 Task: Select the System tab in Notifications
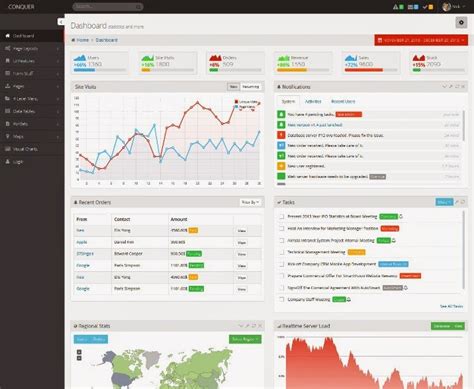[x=288, y=101]
